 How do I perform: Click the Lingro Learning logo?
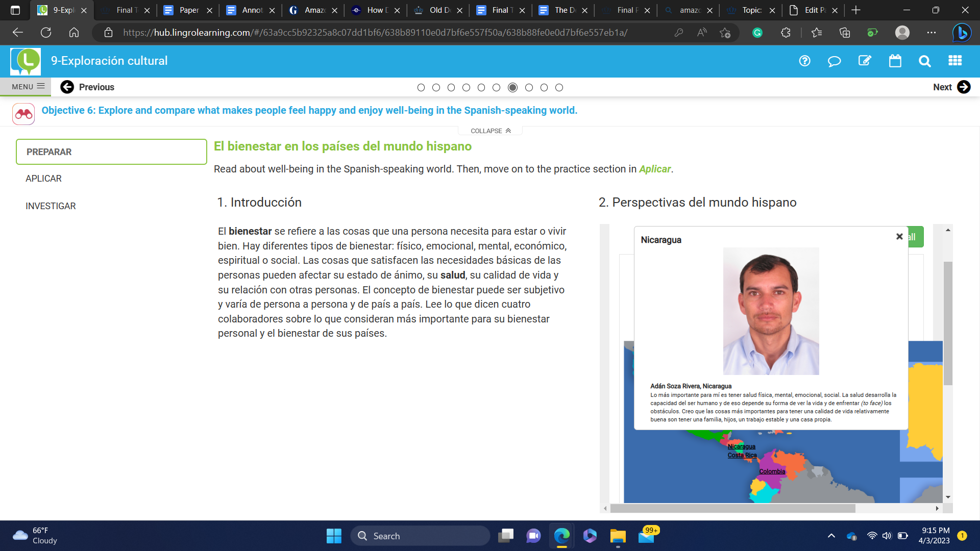pos(26,61)
